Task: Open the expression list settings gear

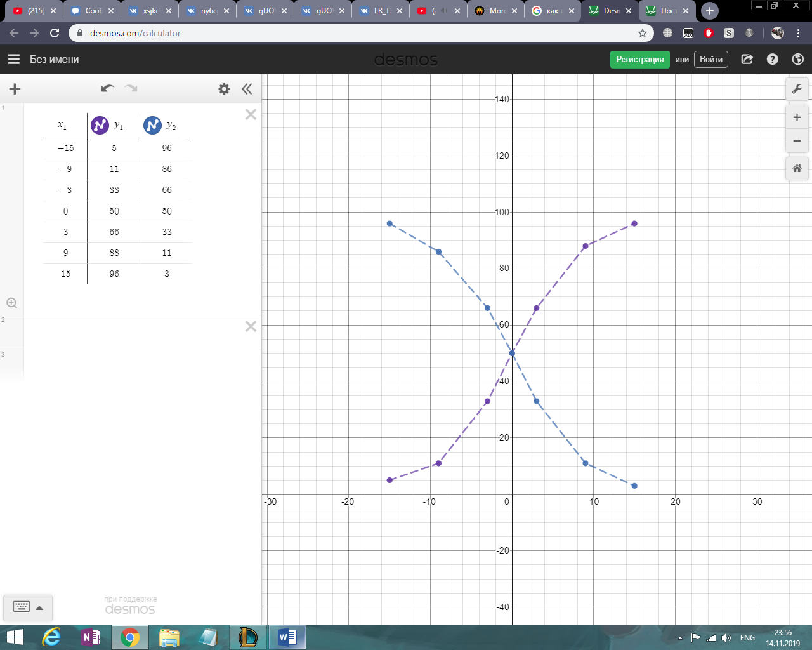Action: (x=224, y=89)
